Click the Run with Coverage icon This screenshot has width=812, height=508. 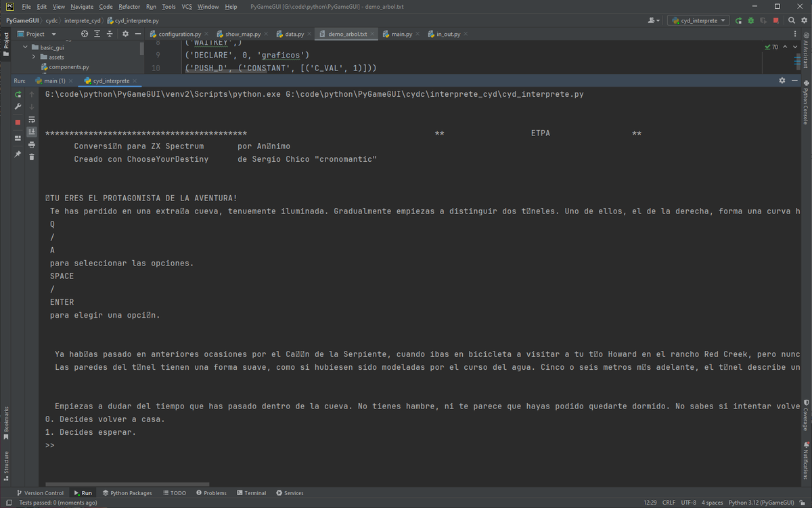[763, 20]
